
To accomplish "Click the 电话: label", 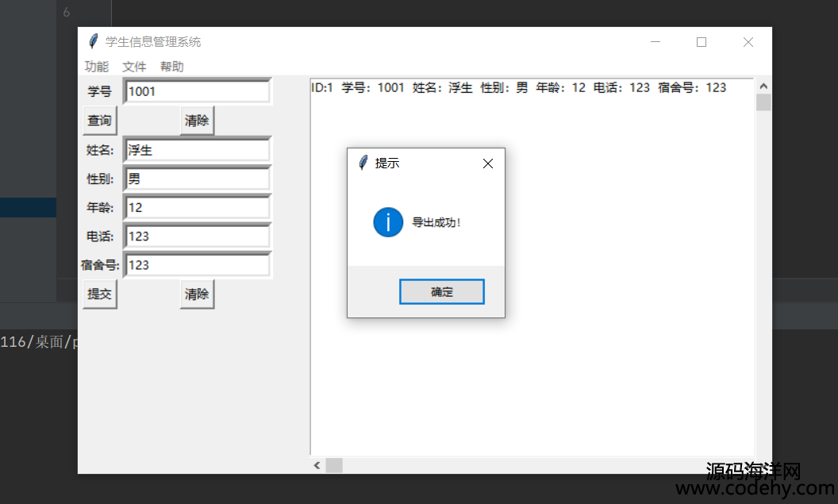I will 101,237.
